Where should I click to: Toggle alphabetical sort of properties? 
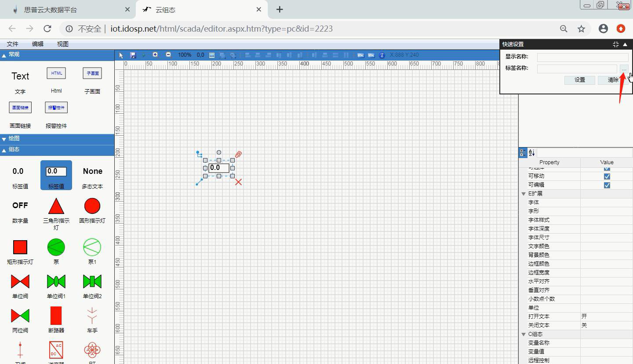531,153
